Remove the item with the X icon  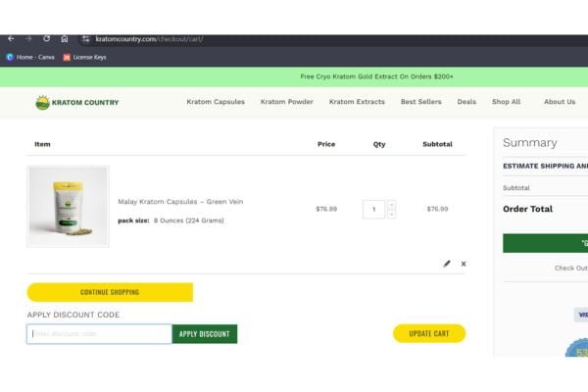tap(464, 264)
